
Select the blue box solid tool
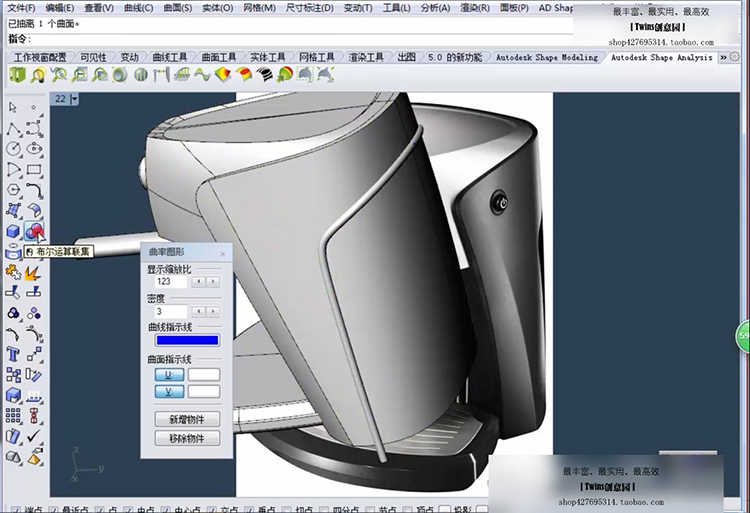(13, 231)
